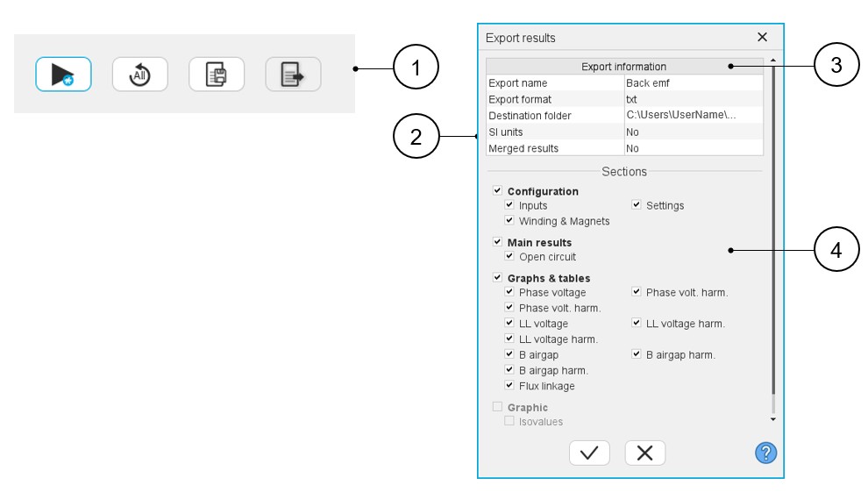Open the Merged results No value
The image size is (868, 492).
click(x=693, y=148)
